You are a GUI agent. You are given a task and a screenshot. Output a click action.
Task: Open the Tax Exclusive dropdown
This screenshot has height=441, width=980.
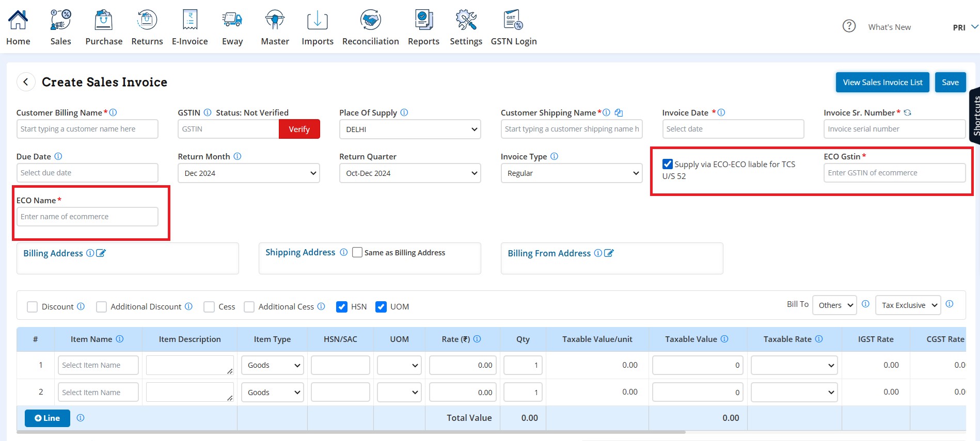pos(908,305)
